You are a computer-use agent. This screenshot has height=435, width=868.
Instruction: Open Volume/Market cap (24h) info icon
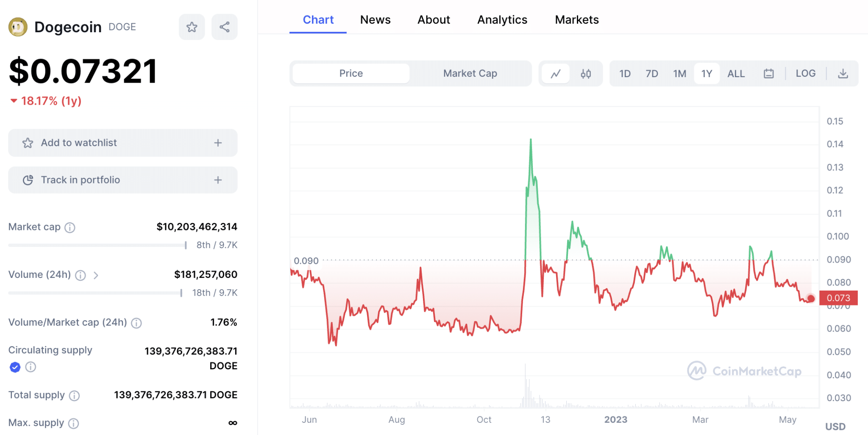(x=136, y=324)
